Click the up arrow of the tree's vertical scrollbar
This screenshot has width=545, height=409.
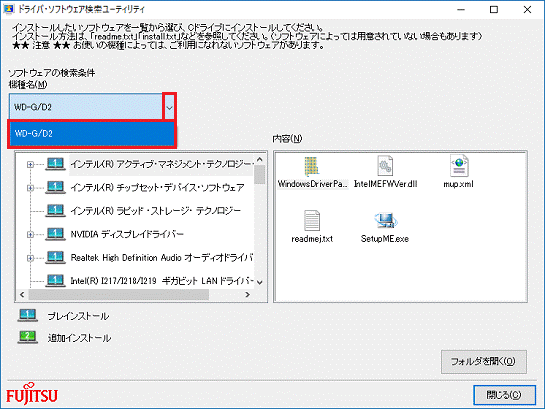(260, 159)
